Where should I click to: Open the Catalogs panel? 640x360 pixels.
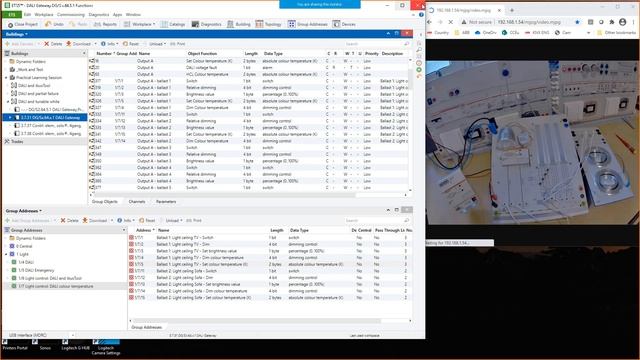point(173,24)
